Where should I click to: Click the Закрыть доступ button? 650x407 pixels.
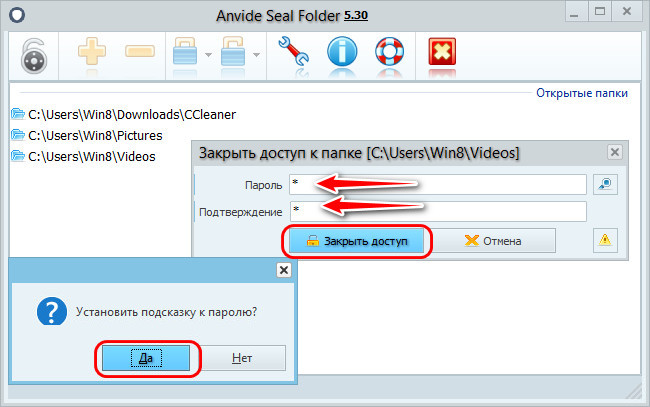click(357, 241)
